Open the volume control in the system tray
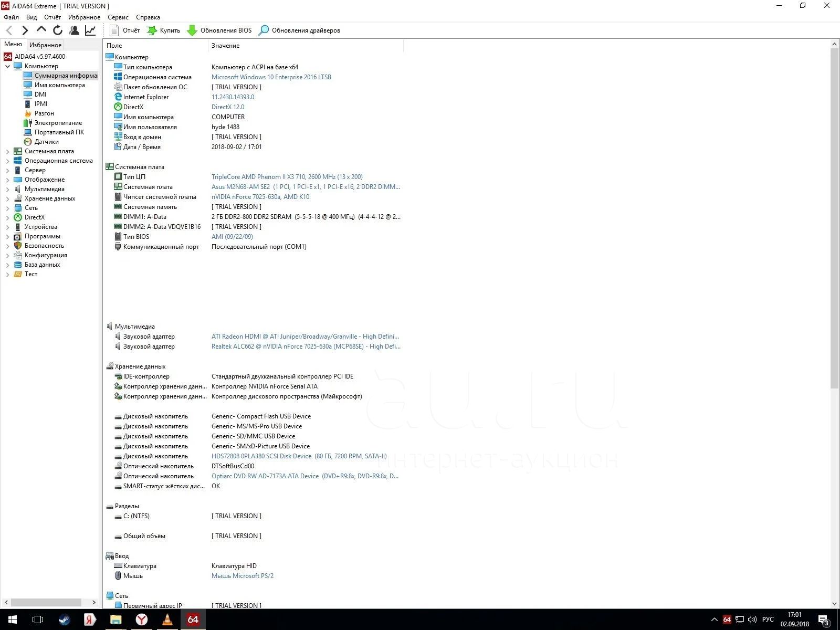 (752, 619)
